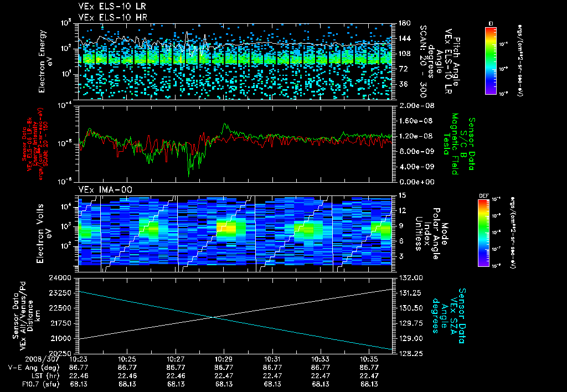Select the "132.00" SZA tick label
This screenshot has width=567, height=392.
point(410,278)
